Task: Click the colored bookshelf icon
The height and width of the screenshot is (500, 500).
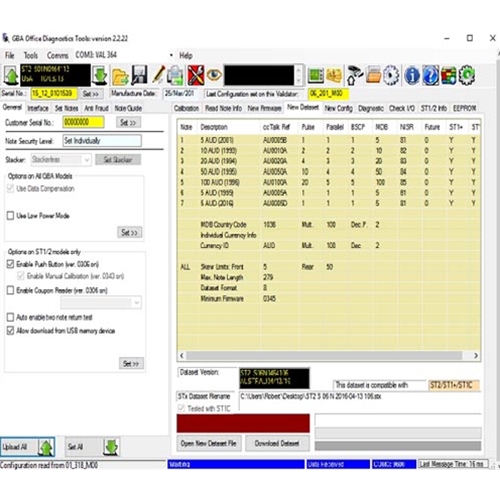Action: click(x=448, y=75)
